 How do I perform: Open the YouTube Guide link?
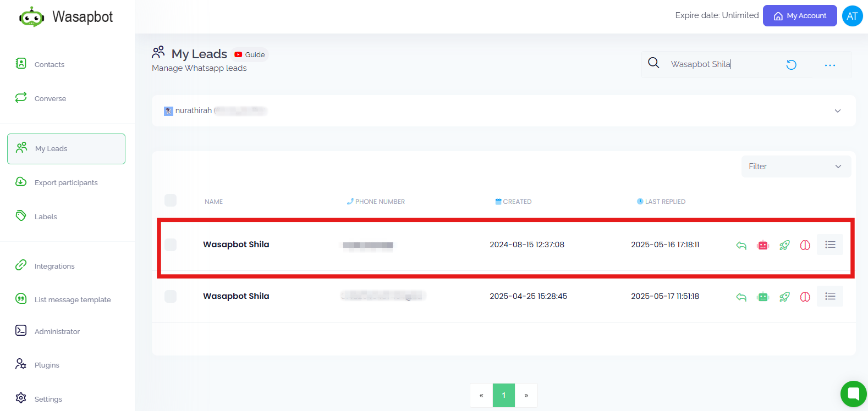pyautogui.click(x=250, y=54)
